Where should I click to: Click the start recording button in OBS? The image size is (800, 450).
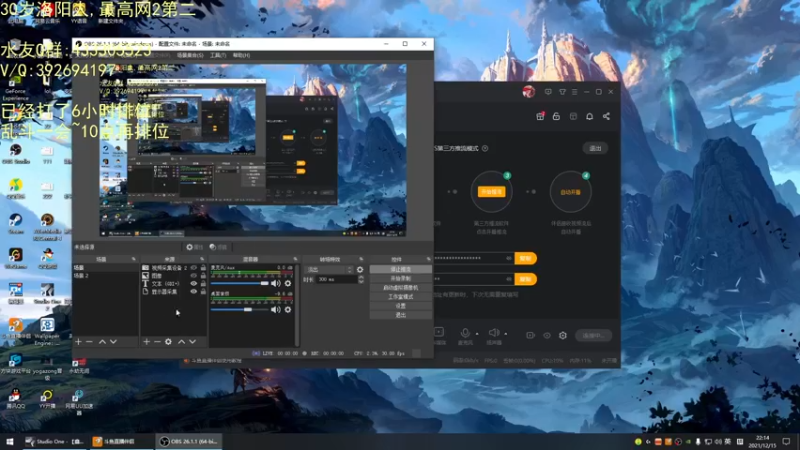[x=401, y=279]
